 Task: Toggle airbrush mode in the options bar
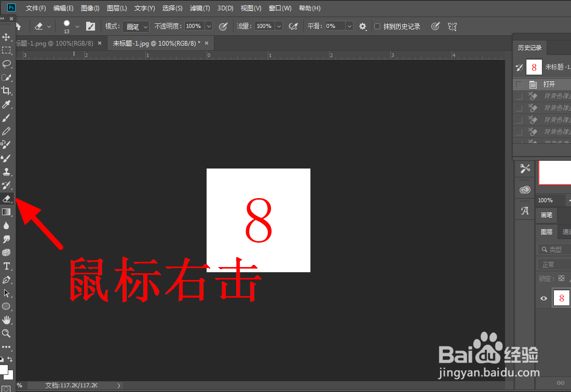293,26
